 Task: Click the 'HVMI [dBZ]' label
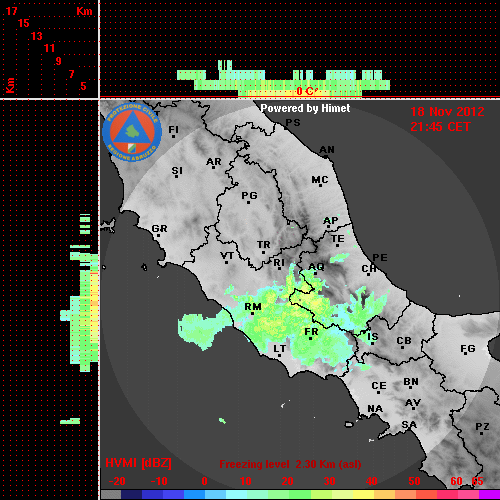click(138, 463)
